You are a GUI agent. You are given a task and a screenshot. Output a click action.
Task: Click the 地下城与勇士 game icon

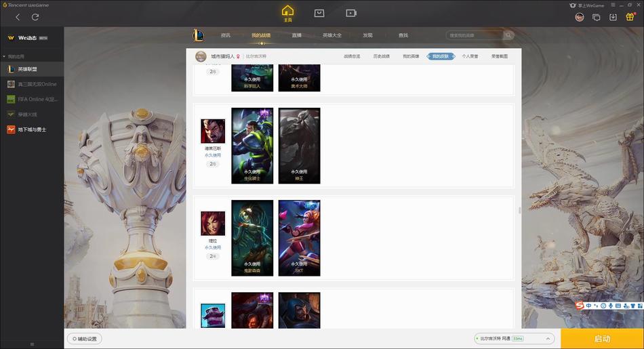click(11, 129)
